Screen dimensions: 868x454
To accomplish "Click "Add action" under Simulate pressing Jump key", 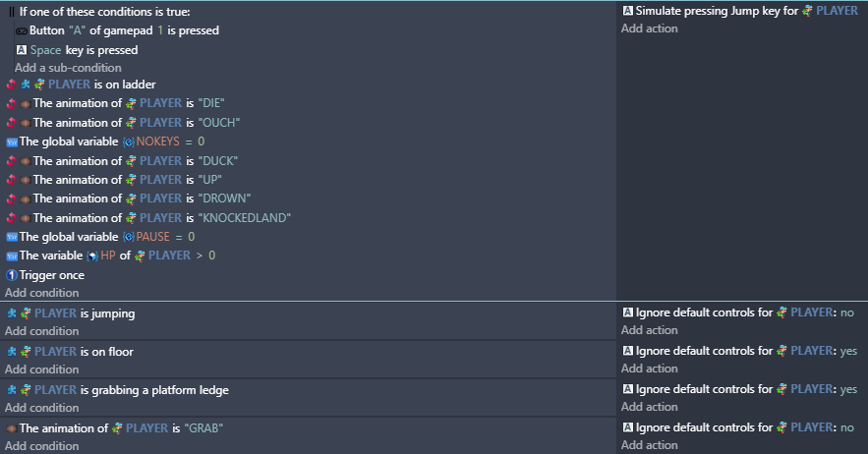I will (650, 28).
